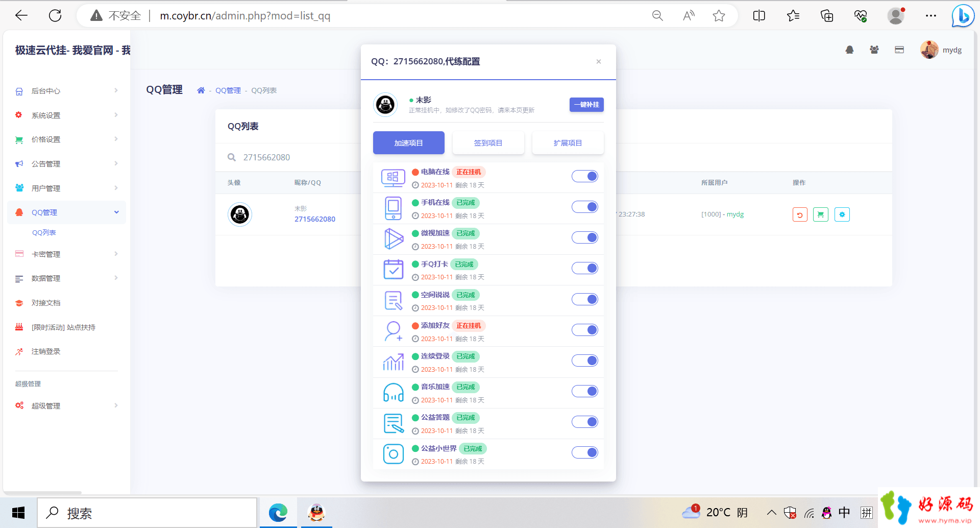This screenshot has height=528, width=980.
Task: Click the taskbar 搜索 box
Action: click(147, 513)
